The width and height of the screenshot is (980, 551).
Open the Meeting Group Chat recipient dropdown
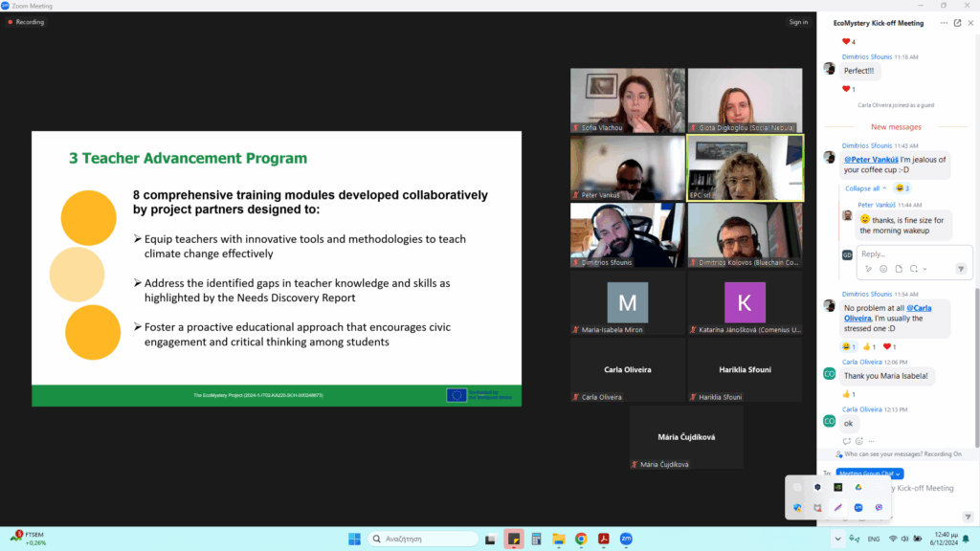(870, 473)
